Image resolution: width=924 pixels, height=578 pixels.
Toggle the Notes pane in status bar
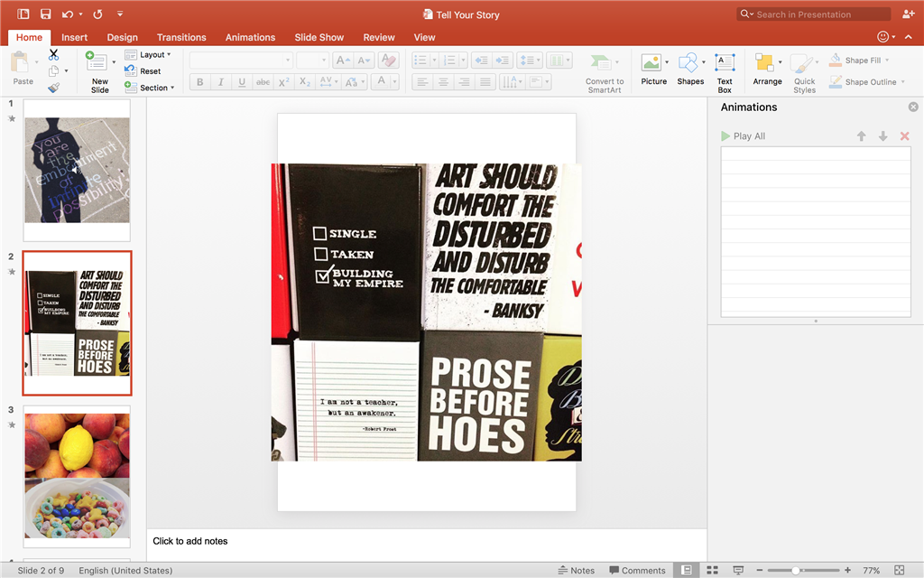[576, 570]
